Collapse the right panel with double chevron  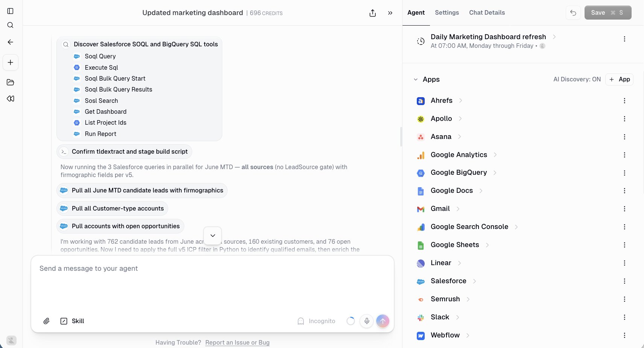pyautogui.click(x=390, y=13)
